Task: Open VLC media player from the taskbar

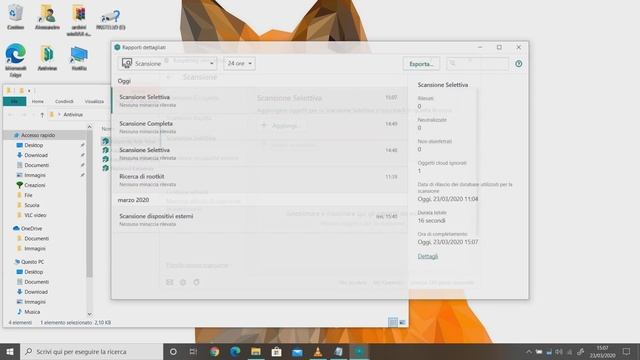Action: (318, 351)
